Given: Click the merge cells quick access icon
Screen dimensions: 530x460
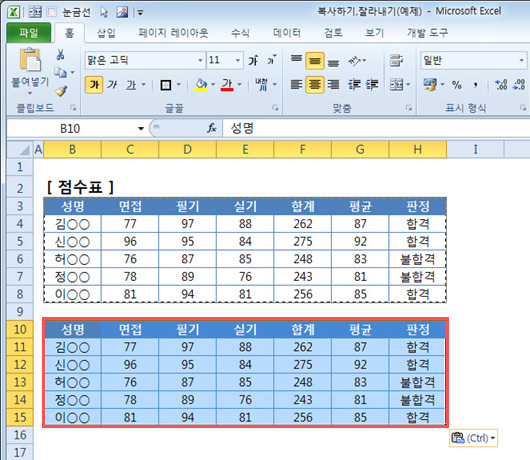Looking at the screenshot, I should pyautogui.click(x=35, y=12).
